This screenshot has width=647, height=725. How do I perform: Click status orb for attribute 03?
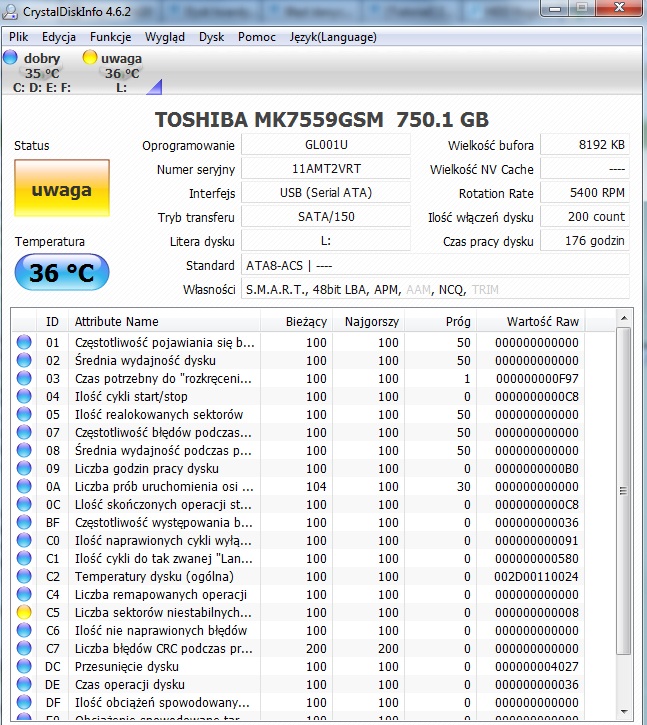point(24,378)
